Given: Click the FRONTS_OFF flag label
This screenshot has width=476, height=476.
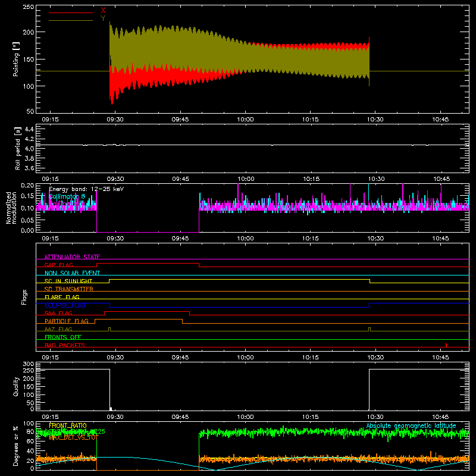Looking at the screenshot, I should [x=63, y=337].
